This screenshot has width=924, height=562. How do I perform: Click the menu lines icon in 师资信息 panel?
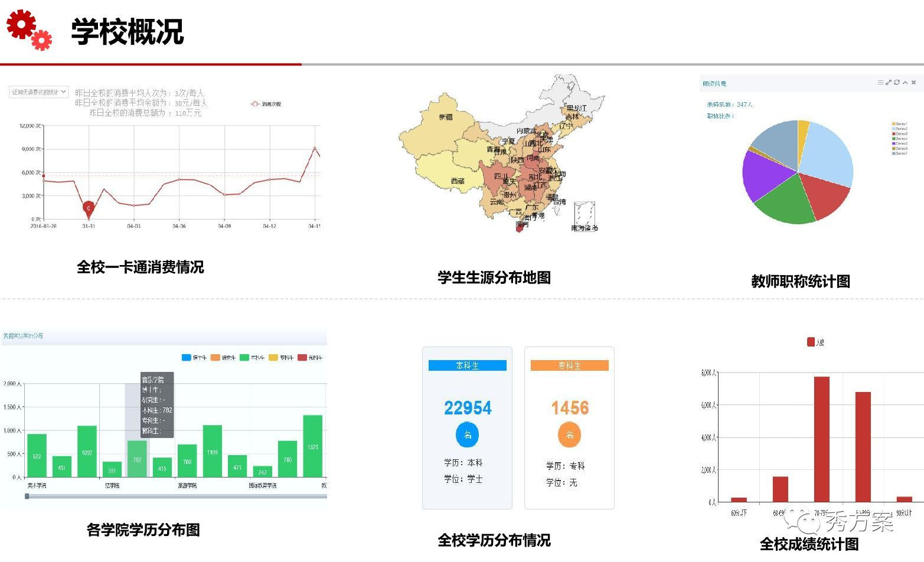(880, 83)
